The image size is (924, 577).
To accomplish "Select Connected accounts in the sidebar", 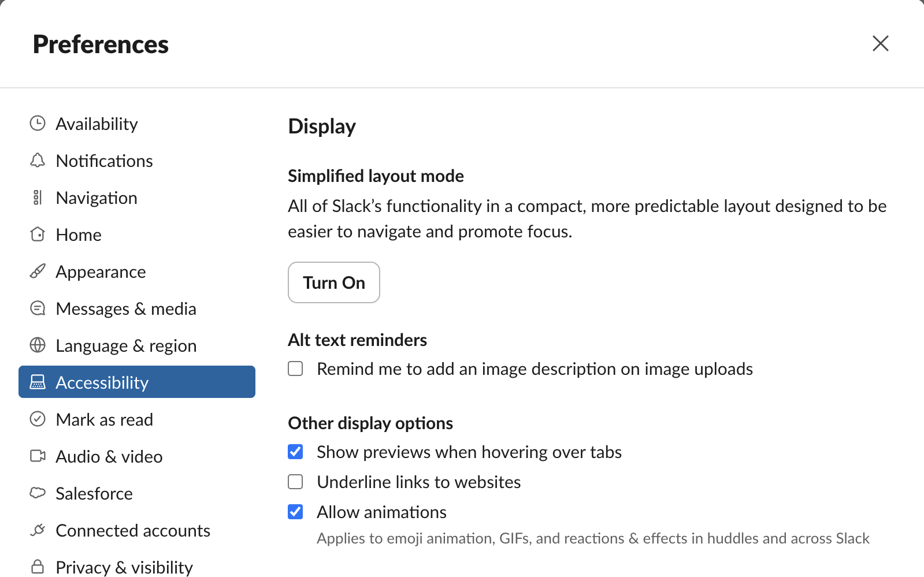I will (137, 530).
